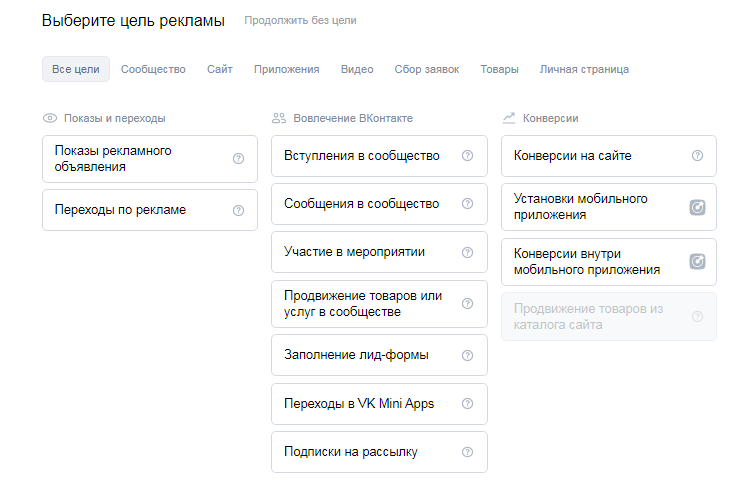Select the Видео tab
Viewport: 752px width, 486px height.
pos(357,69)
